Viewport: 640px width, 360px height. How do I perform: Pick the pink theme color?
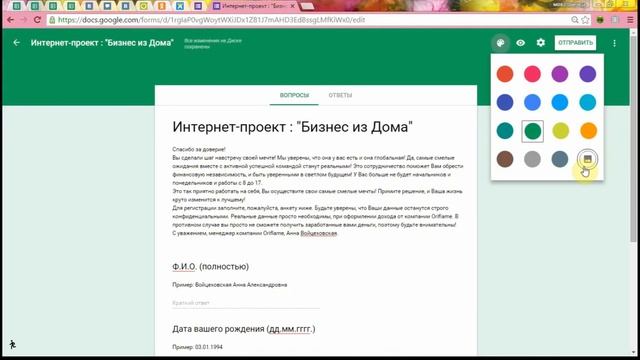(x=532, y=74)
